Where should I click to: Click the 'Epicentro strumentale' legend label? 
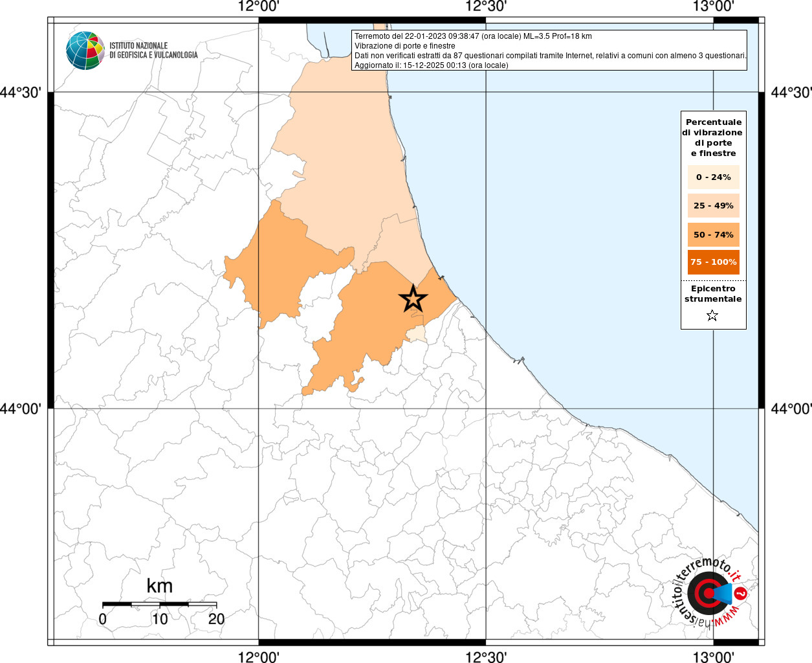713,294
